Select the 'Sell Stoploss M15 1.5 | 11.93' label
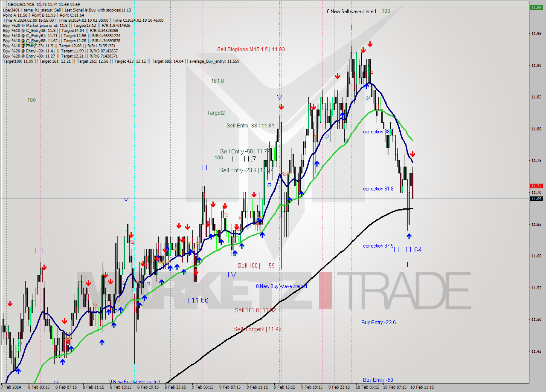Image resolution: width=546 pixels, height=392 pixels. tap(251, 49)
